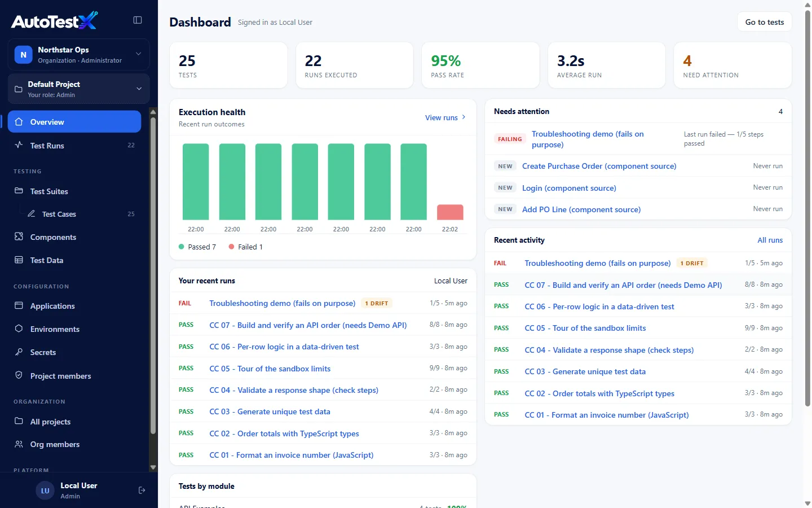
Task: Open Secrets in the sidebar menu
Action: point(74,352)
